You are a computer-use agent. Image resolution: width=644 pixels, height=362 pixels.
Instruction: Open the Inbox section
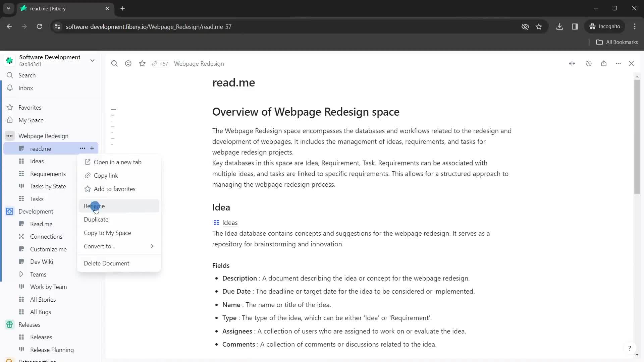[25, 88]
